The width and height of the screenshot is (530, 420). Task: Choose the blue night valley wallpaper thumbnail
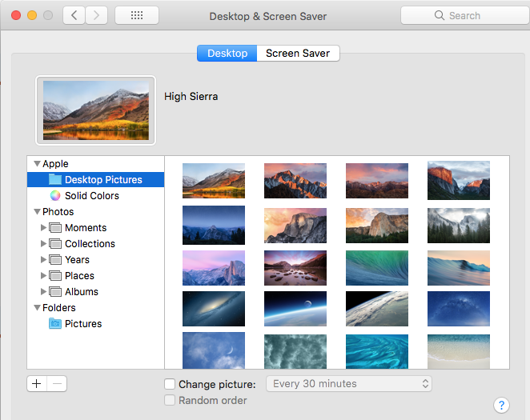tap(214, 225)
